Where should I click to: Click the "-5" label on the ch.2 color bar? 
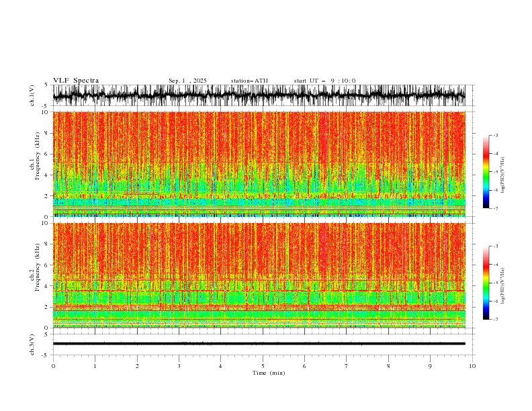[x=495, y=283]
